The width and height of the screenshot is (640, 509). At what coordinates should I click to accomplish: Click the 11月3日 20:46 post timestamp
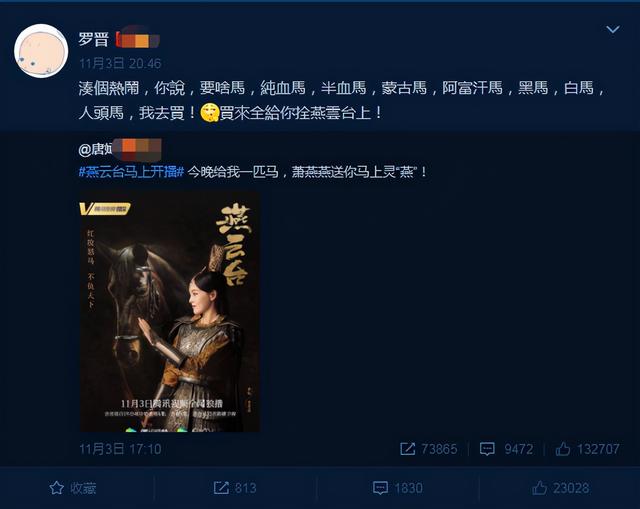click(x=120, y=63)
